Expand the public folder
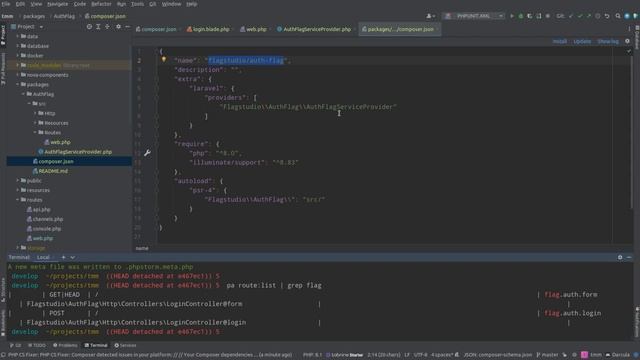 [x=18, y=180]
